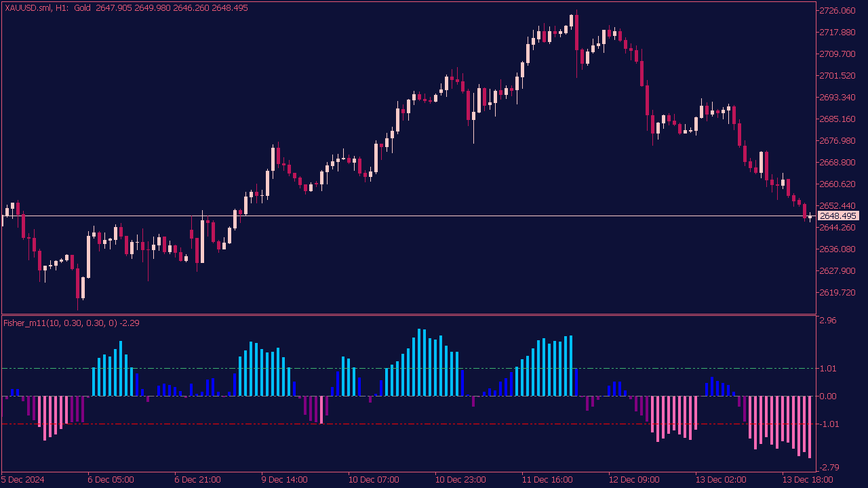Click the 2676.980 price scale value
This screenshot has width=868, height=488.
839,141
